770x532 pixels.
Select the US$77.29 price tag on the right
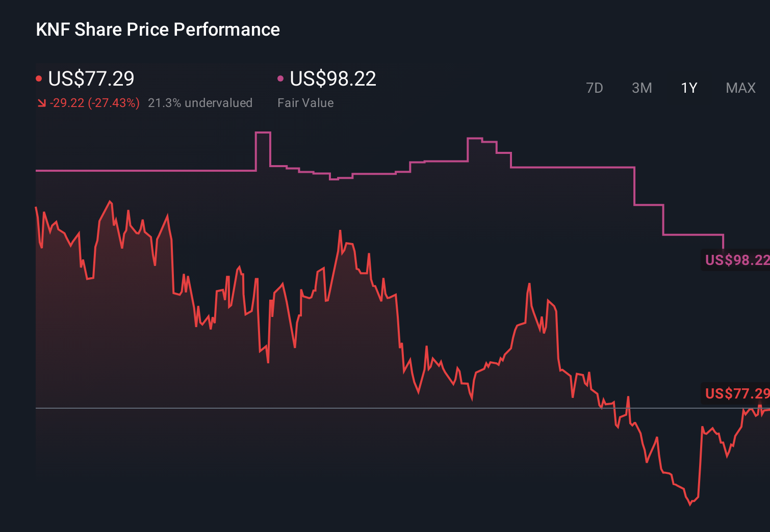tap(737, 393)
